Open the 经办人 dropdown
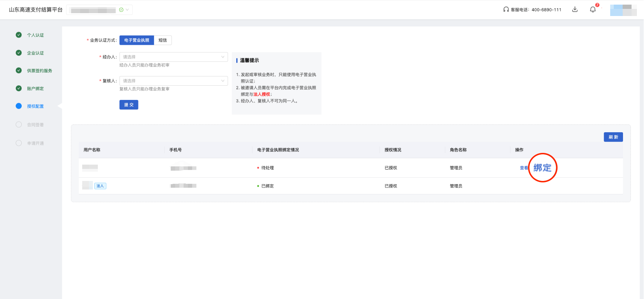The image size is (644, 299). tap(173, 57)
